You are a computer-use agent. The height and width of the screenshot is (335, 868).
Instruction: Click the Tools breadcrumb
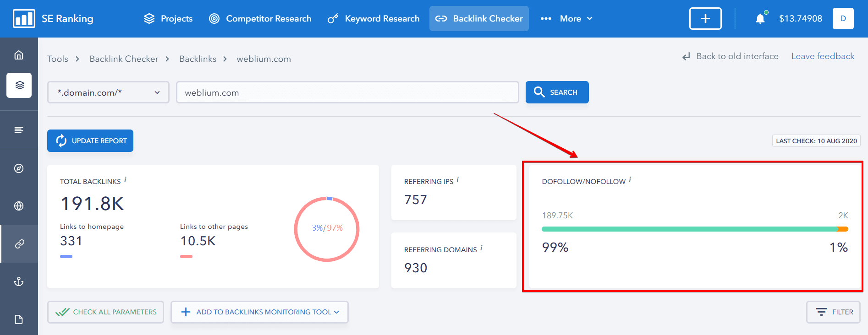(x=58, y=59)
